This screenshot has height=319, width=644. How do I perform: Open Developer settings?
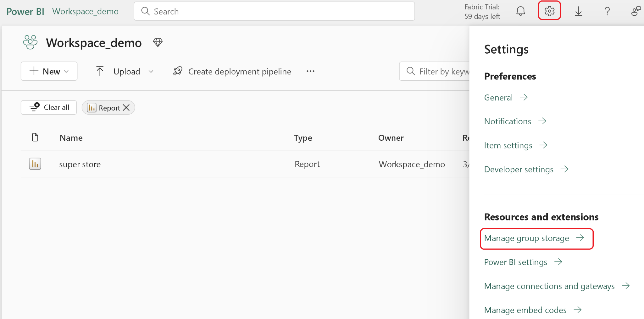click(x=519, y=169)
